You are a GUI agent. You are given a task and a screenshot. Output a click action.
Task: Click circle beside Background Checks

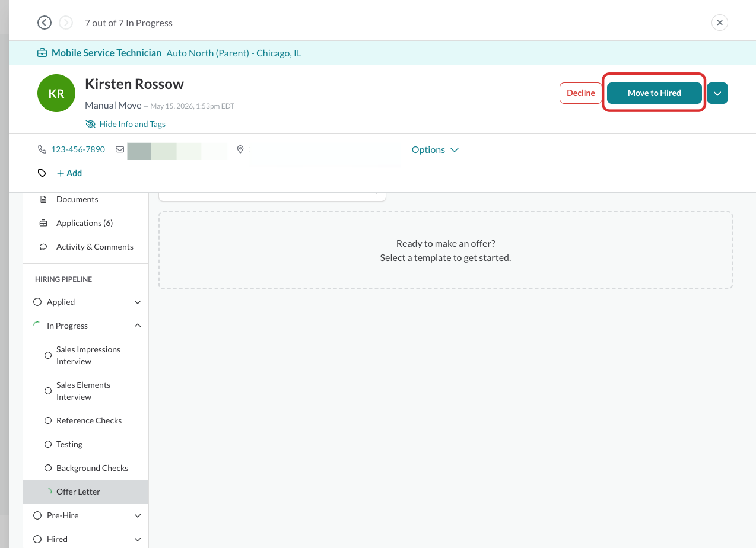pos(48,468)
